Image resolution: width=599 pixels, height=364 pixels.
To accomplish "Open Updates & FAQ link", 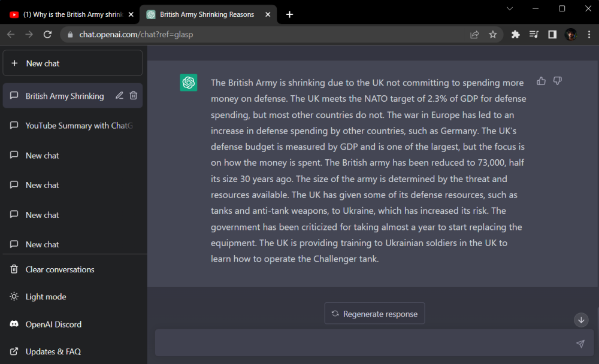I will pyautogui.click(x=53, y=351).
